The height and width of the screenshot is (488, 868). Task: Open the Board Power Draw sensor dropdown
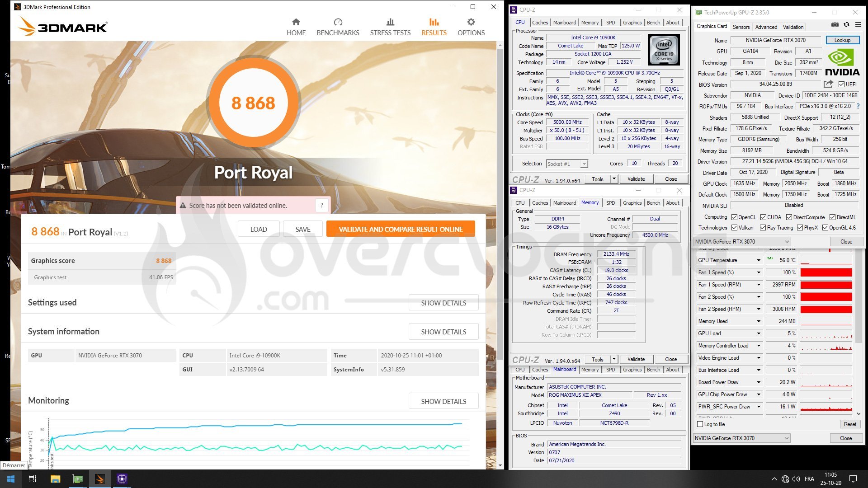759,382
